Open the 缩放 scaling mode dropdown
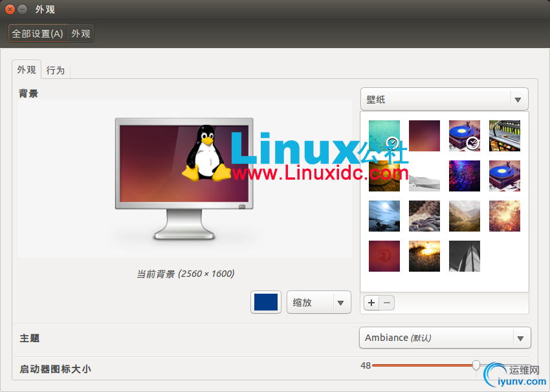Screen dimensions: 550x392 click(x=319, y=302)
